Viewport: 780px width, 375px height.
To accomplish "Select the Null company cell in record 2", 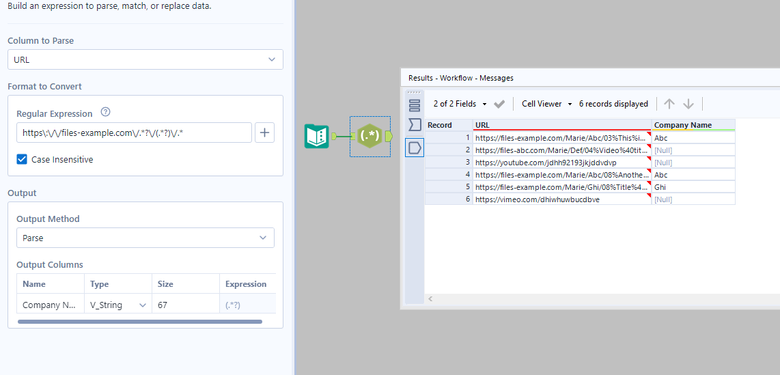I will 693,150.
